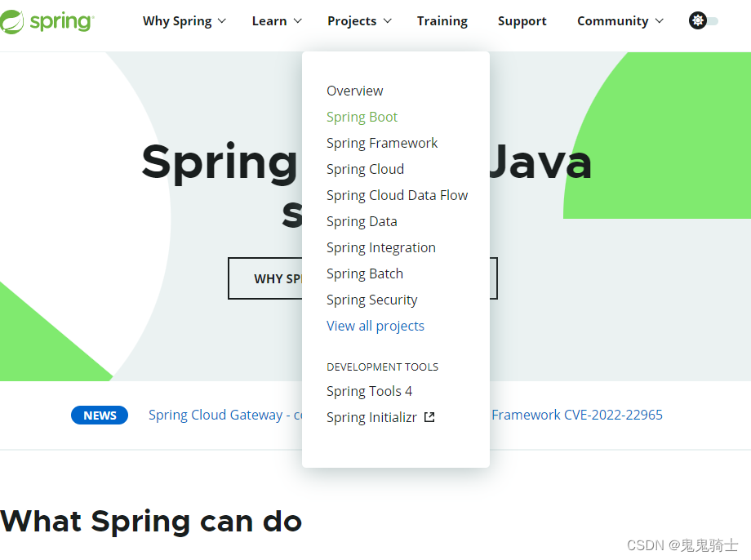Choose Spring Security from the list

click(372, 300)
